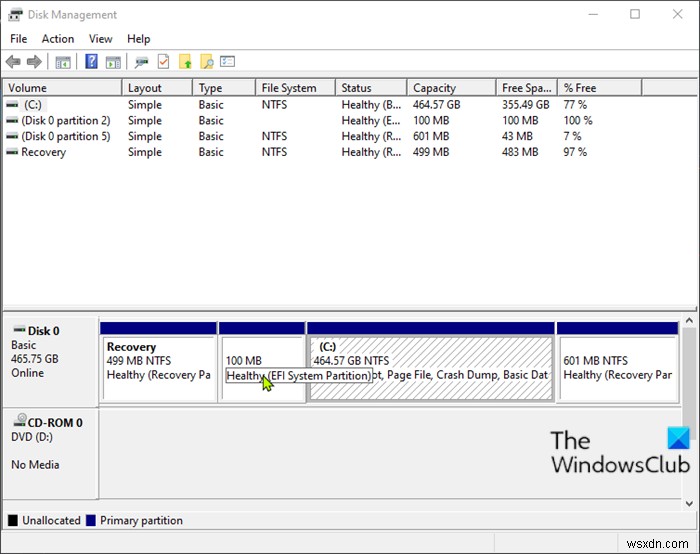700x554 pixels.
Task: Open the View menu
Action: click(x=100, y=39)
